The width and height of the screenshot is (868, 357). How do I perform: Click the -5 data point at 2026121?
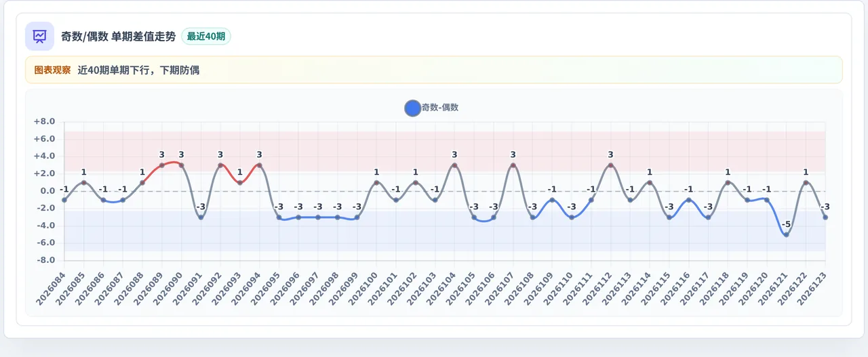click(x=786, y=234)
